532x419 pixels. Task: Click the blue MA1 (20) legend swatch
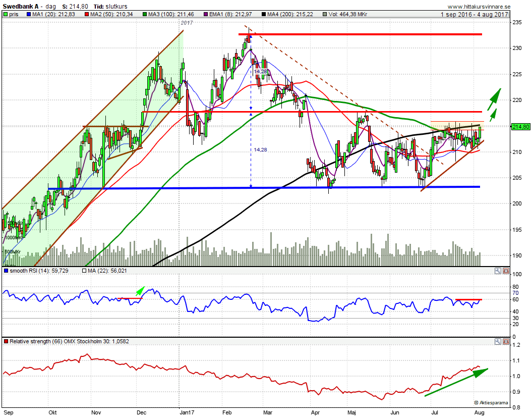pyautogui.click(x=29, y=14)
